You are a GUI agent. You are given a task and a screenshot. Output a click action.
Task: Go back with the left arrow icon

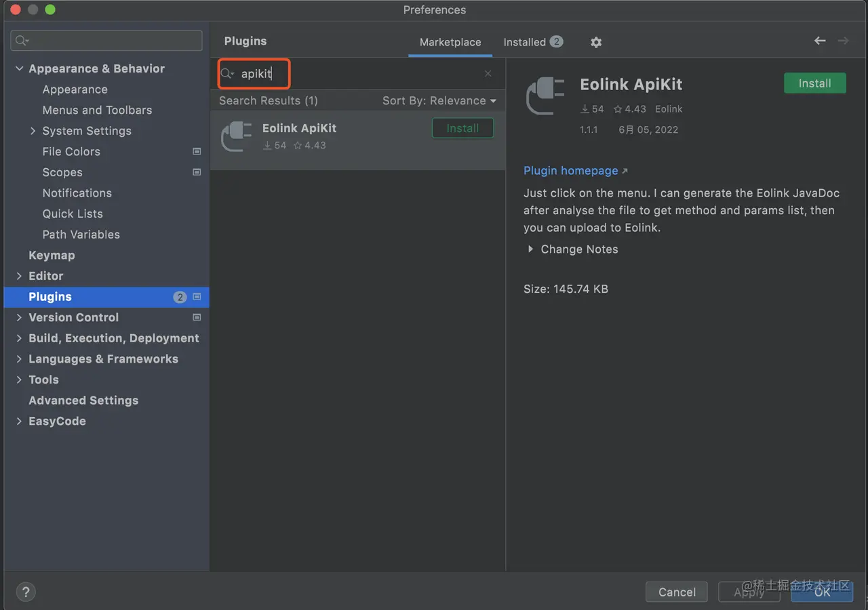(820, 41)
